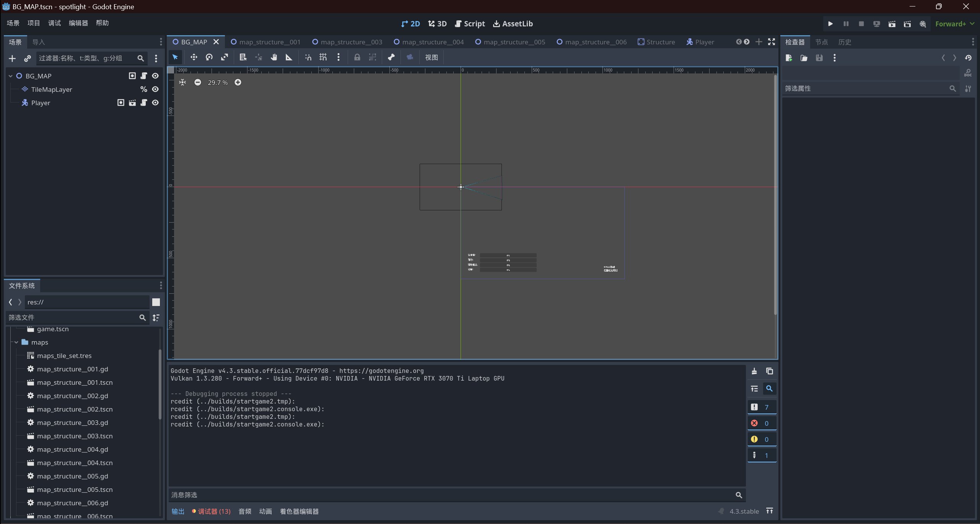The height and width of the screenshot is (524, 980).
Task: Toggle grid snap in viewport toolbar
Action: [323, 57]
